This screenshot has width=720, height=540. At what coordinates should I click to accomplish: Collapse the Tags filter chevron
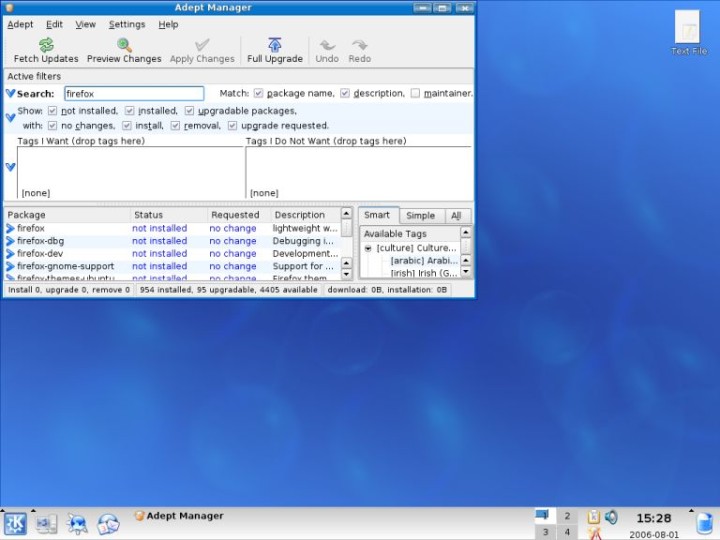[x=11, y=167]
